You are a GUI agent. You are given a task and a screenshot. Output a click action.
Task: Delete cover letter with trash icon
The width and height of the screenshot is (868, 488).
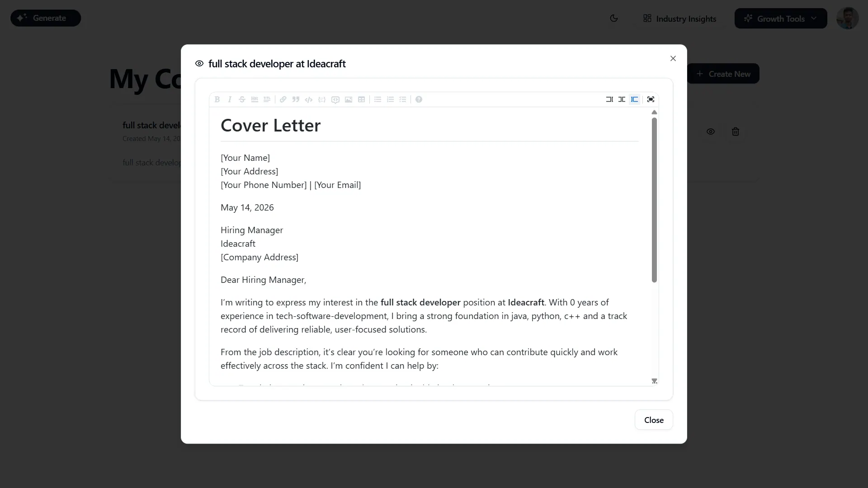[736, 131]
